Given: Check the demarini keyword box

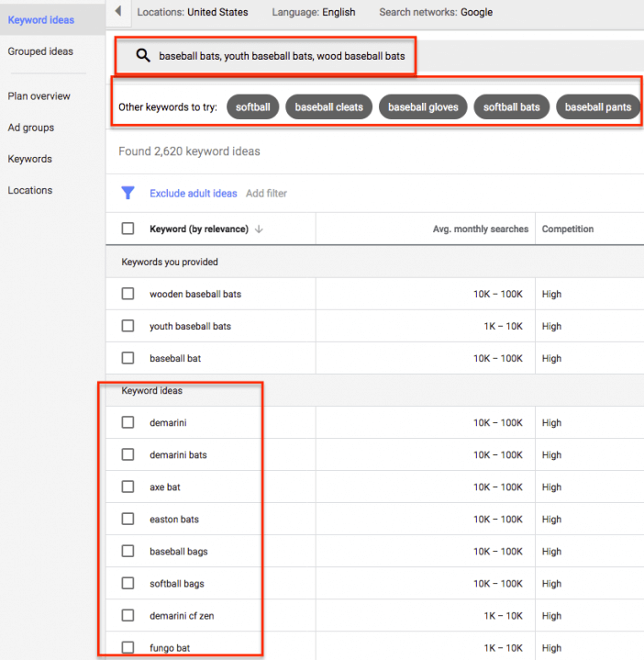Looking at the screenshot, I should [x=128, y=422].
